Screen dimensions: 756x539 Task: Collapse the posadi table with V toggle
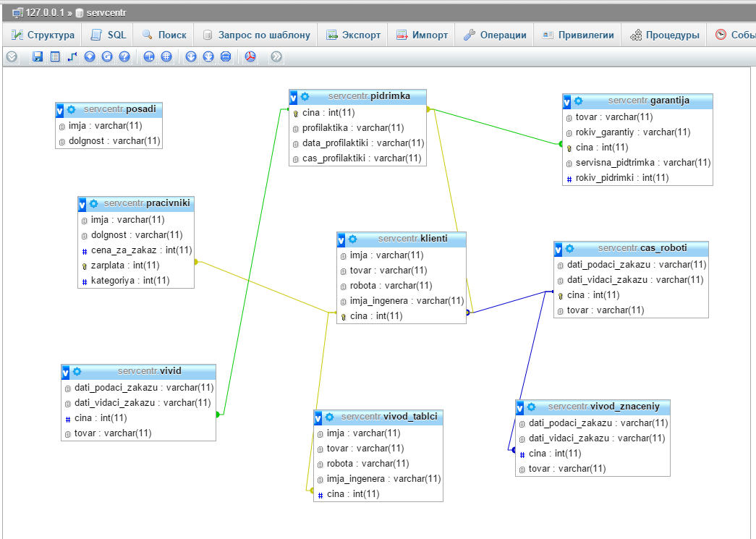coord(60,111)
